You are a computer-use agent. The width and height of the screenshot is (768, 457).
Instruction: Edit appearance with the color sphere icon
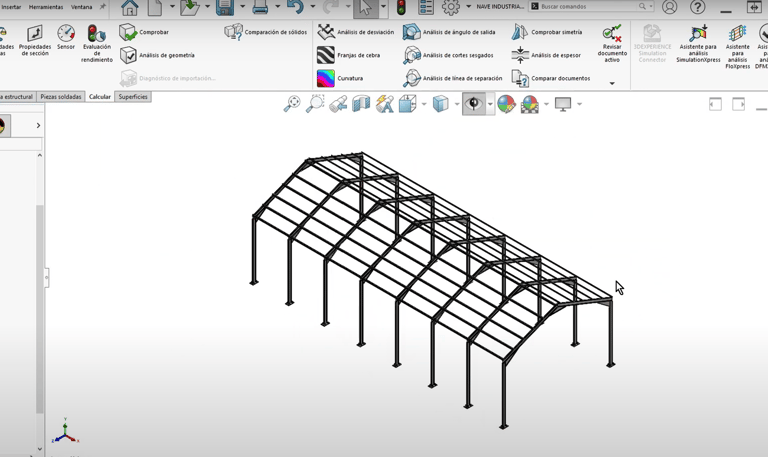(506, 104)
